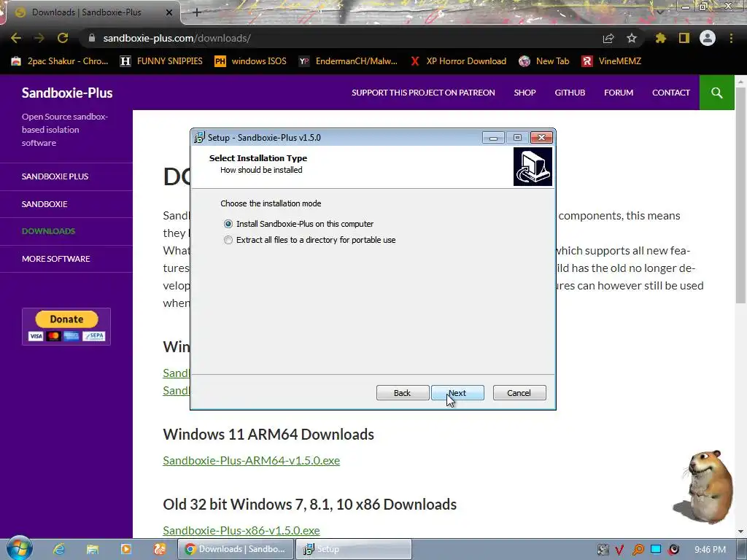Screen dimensions: 747x560
Task: Open the Chrome profile avatar
Action: click(708, 38)
